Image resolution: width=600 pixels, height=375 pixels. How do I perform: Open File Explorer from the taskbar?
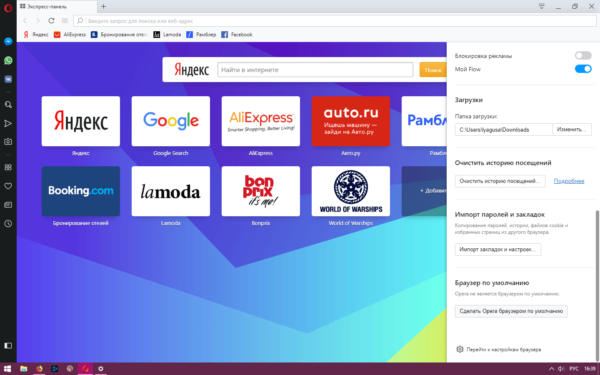[24, 369]
